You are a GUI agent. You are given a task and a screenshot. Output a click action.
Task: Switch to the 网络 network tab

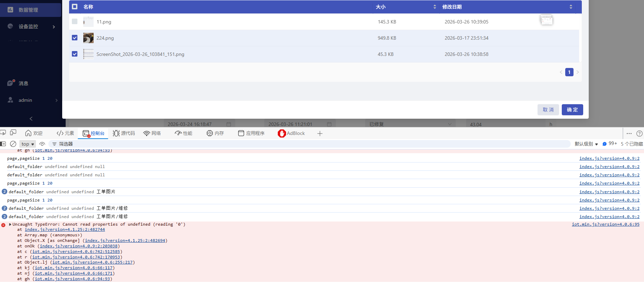(152, 133)
